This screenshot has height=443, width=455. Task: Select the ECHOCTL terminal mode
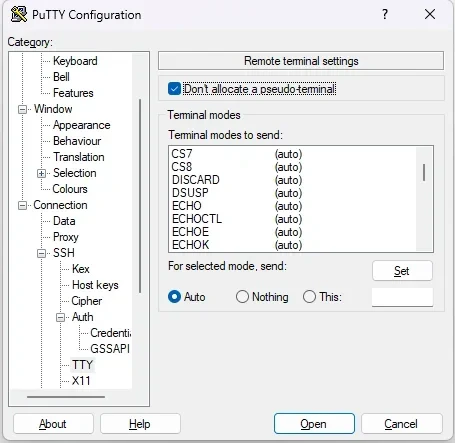pos(292,219)
